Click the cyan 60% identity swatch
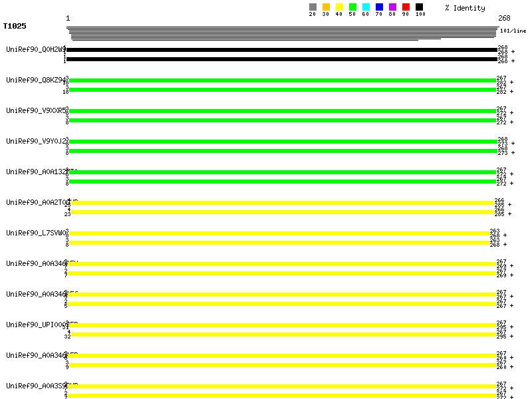The width and height of the screenshot is (532, 399). coord(366,7)
